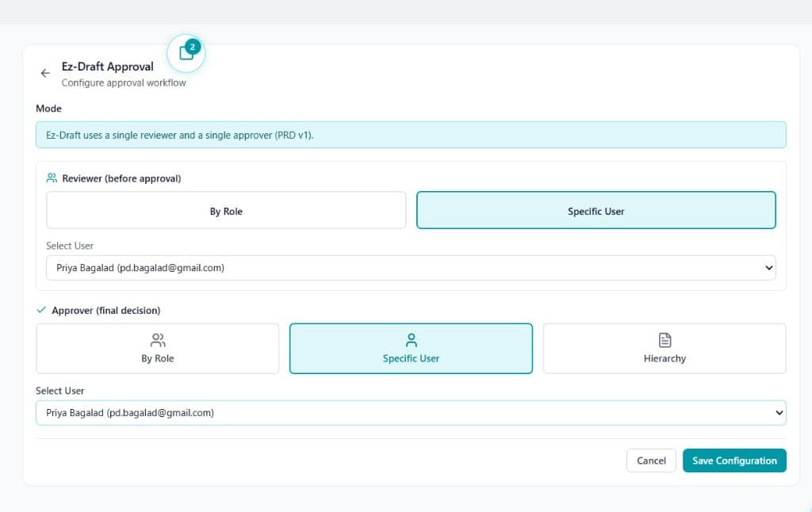
Task: Choose Approver Hierarchy card
Action: (665, 349)
